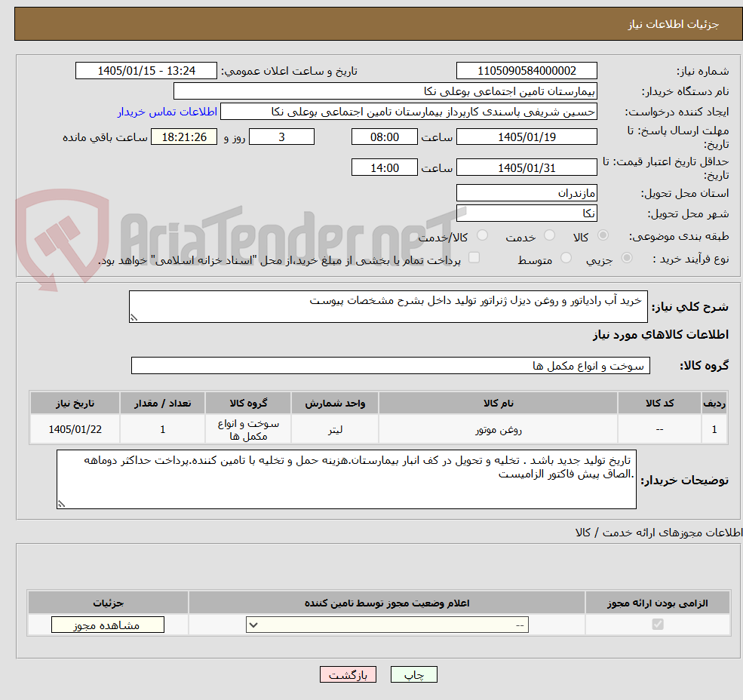Screen dimensions: 743x700
Task: Click the روغن موتور item name cell
Action: tap(498, 429)
